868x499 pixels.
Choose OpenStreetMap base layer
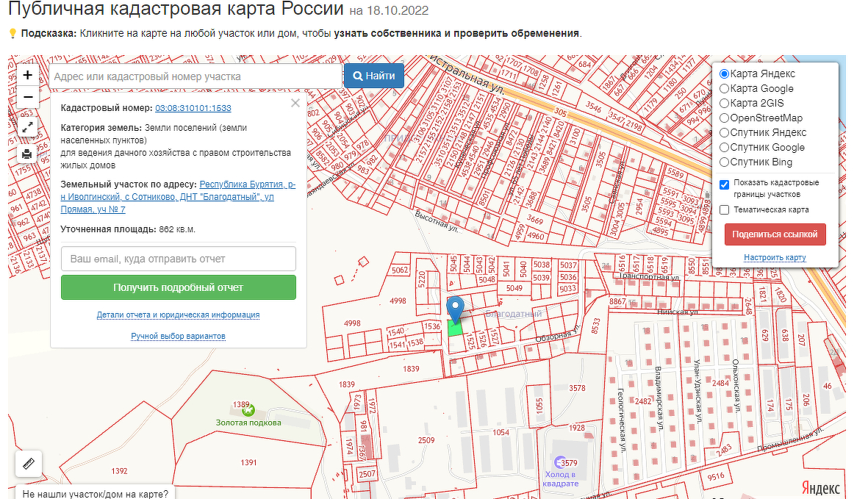click(724, 118)
